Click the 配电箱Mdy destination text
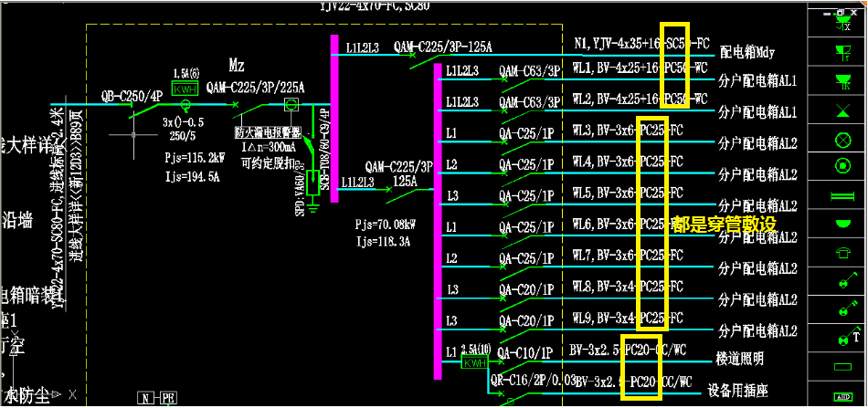868x408 pixels. pos(746,53)
